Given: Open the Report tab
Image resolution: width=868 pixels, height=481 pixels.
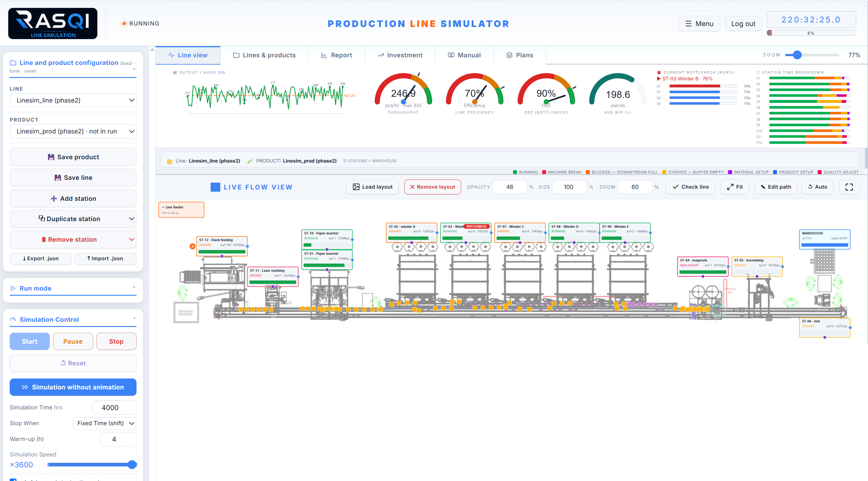Looking at the screenshot, I should click(336, 55).
